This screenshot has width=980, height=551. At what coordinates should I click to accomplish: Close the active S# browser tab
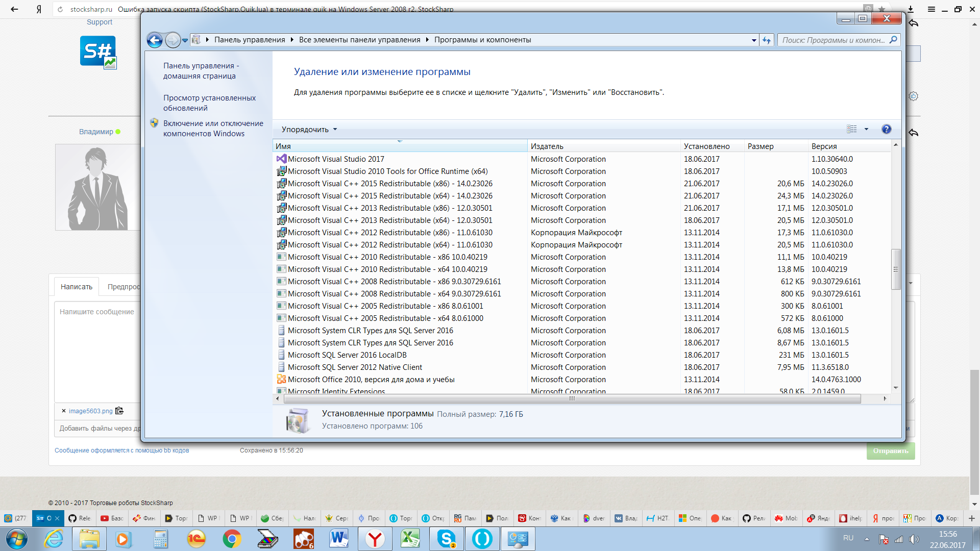(x=57, y=518)
